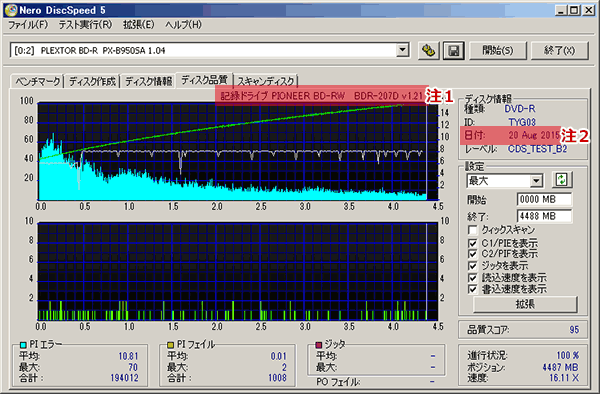Toggle the 読込速度を表示 checkbox
Image resolution: width=600 pixels, height=394 pixels.
[473, 277]
